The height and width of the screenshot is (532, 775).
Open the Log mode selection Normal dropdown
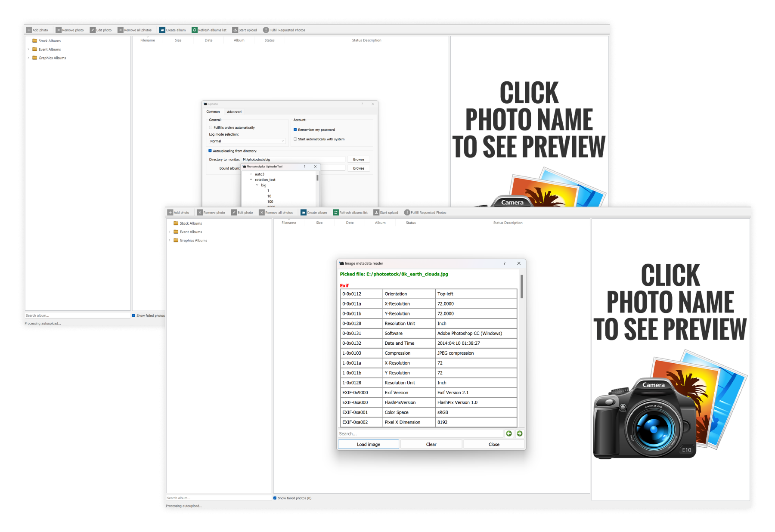[x=247, y=141]
